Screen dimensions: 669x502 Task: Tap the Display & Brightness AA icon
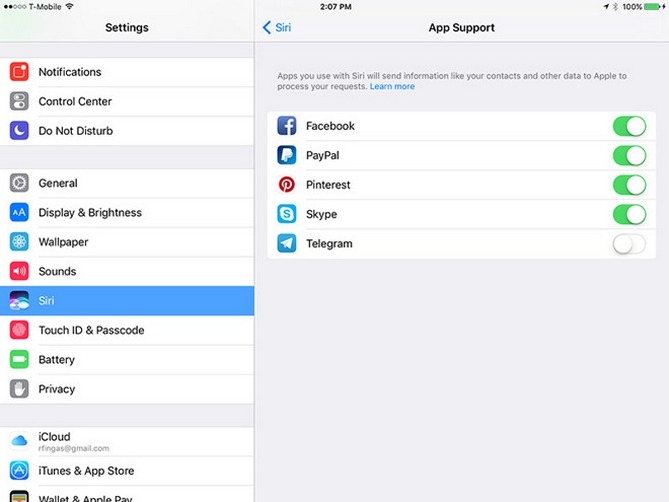[19, 212]
